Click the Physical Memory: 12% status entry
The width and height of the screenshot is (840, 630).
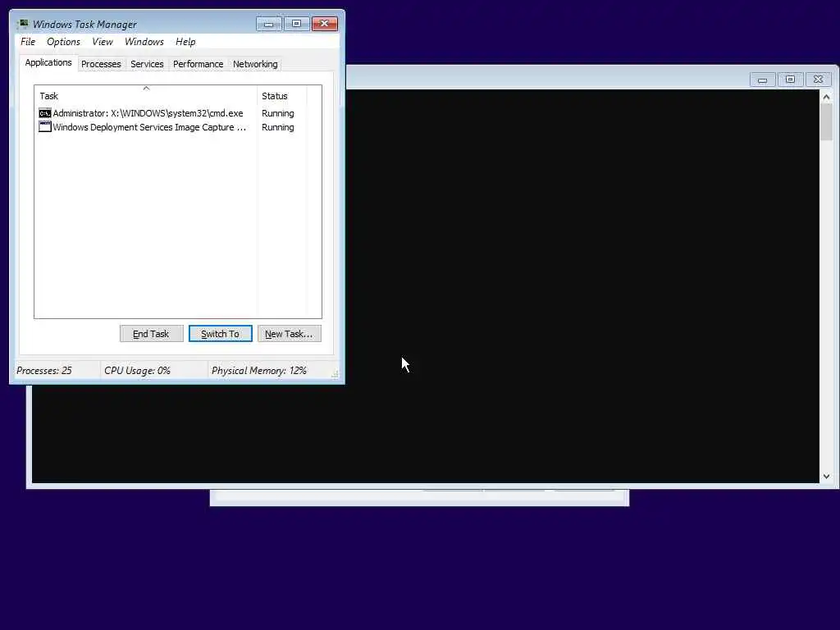pos(258,371)
